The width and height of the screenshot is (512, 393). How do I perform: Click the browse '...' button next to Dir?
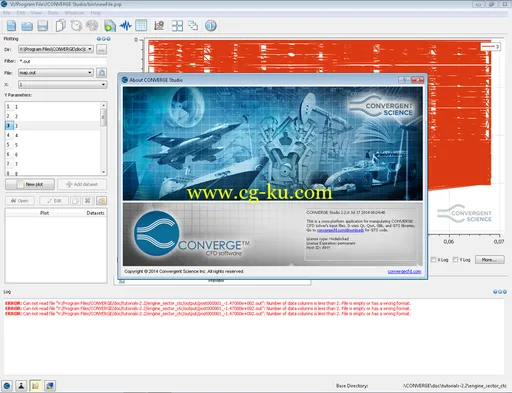click(x=102, y=49)
